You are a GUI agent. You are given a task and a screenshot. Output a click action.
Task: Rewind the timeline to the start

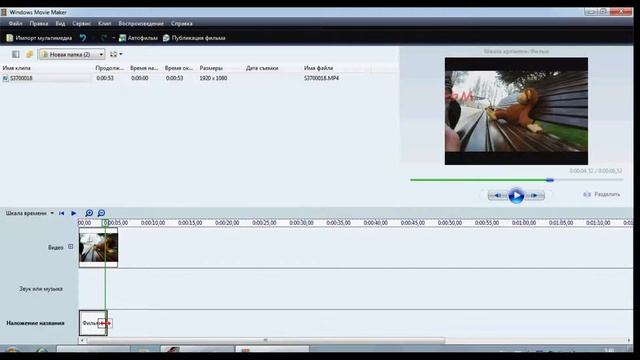[x=61, y=213]
